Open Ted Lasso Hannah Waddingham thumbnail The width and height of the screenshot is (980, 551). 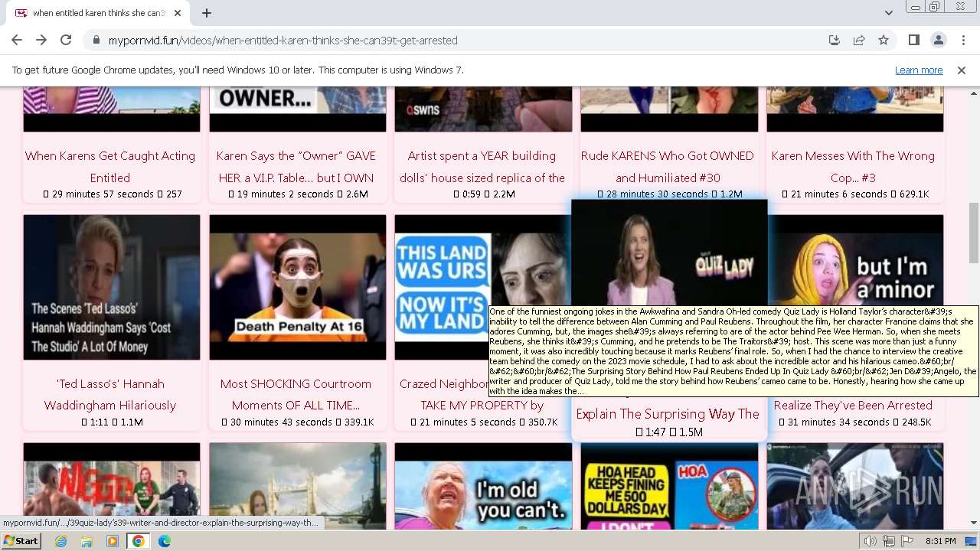coord(112,287)
